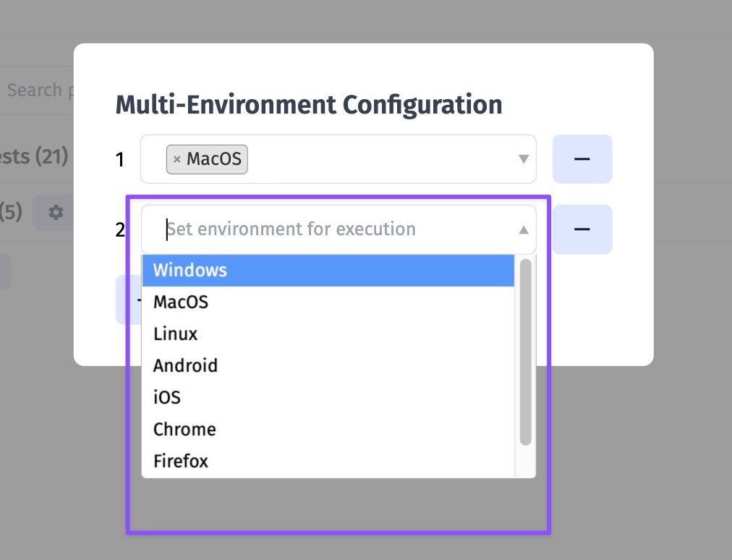Click the Search field in the background page
Viewport: 732px width, 560px height.
(38, 90)
